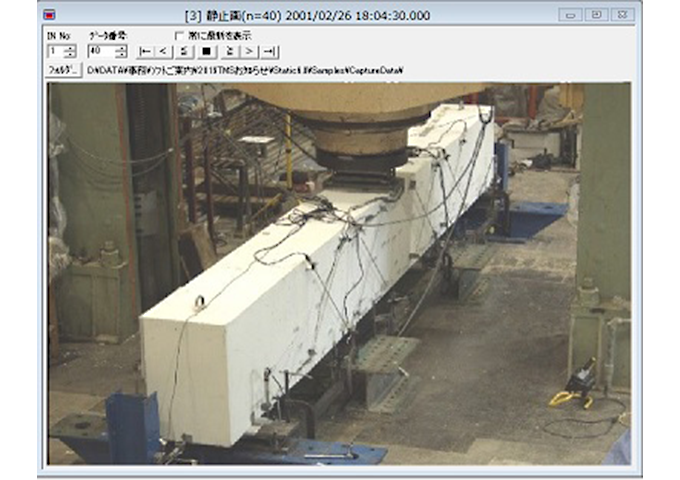Screen dimensions: 680x480
Task: Open the フォルダ folder browse button
Action: [64, 71]
